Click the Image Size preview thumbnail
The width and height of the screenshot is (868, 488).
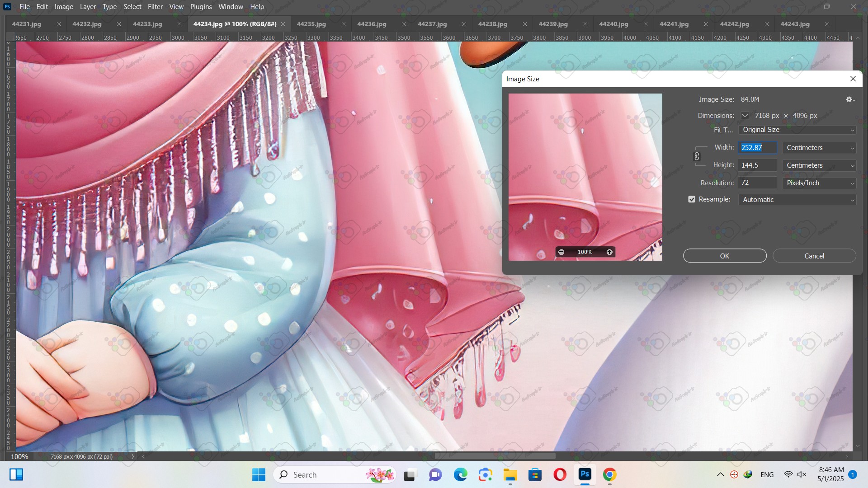point(585,177)
